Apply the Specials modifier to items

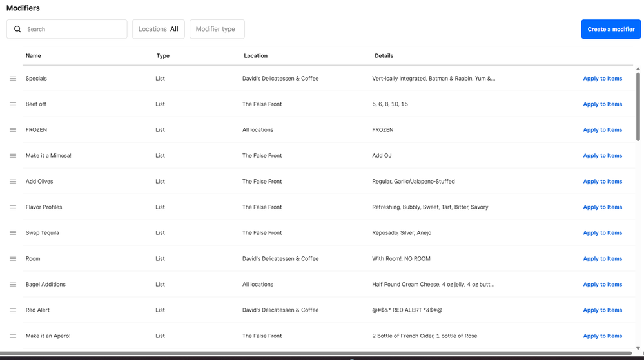click(x=603, y=79)
